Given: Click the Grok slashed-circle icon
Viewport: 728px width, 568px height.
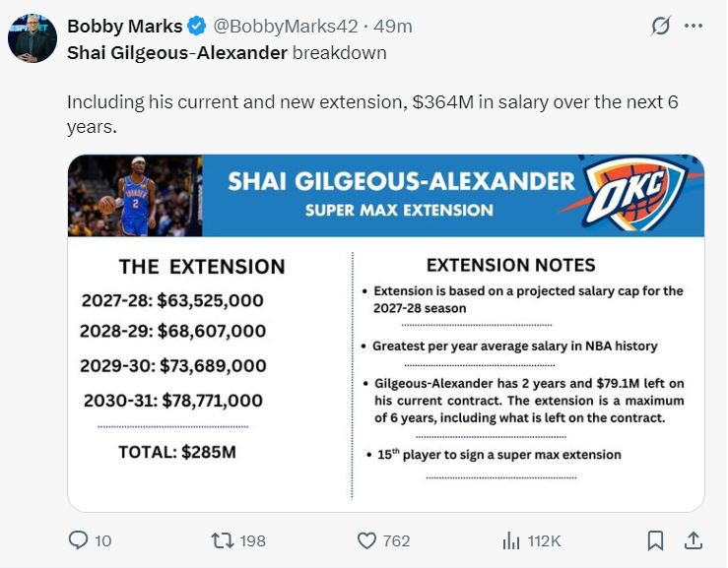Looking at the screenshot, I should [x=661, y=27].
